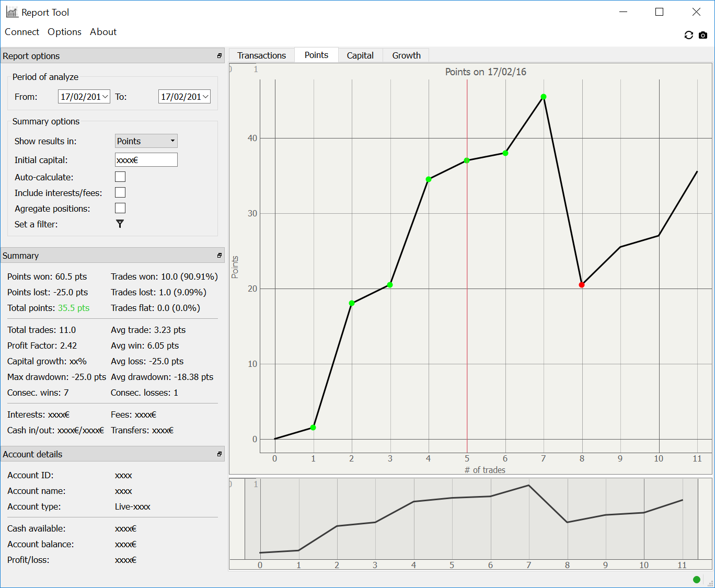Click the 'Avg loss: -25.0 pts' text

(x=147, y=361)
